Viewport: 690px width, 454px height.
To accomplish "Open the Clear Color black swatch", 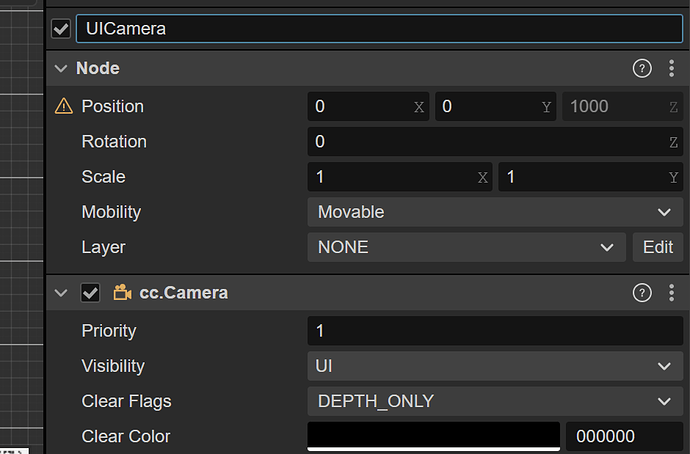I will (x=433, y=436).
